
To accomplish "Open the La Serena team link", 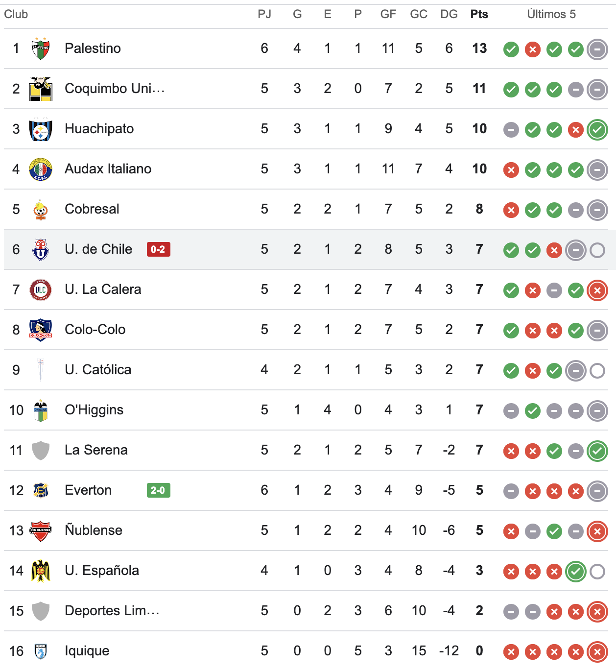I will (x=96, y=450).
